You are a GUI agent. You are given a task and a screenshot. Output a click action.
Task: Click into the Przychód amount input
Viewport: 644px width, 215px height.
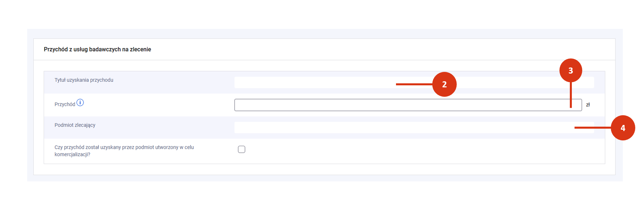pyautogui.click(x=403, y=105)
